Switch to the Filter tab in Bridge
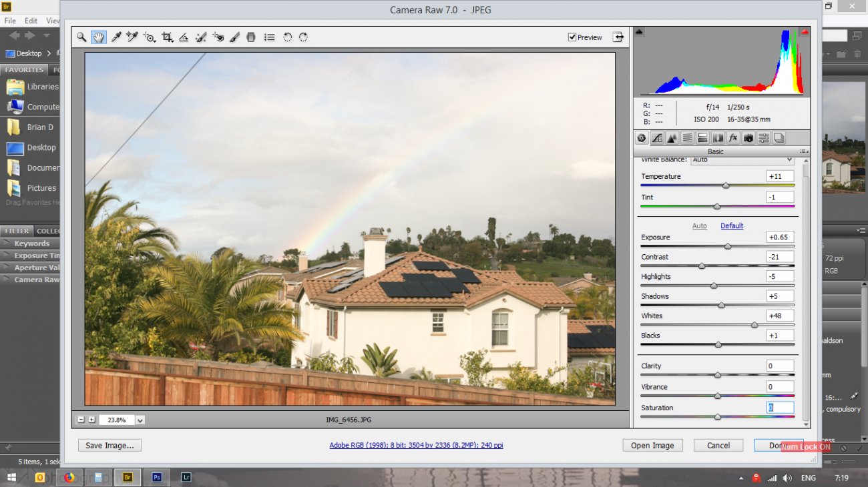The image size is (868, 487). (17, 231)
